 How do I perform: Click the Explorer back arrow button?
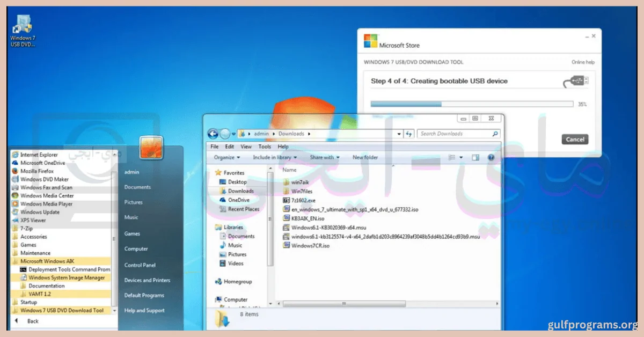click(213, 134)
